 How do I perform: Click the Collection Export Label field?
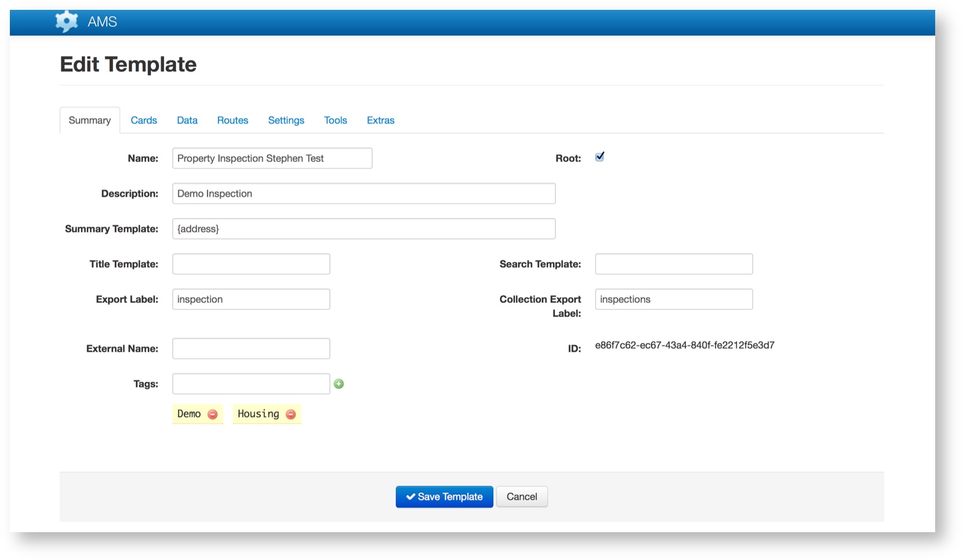point(674,300)
